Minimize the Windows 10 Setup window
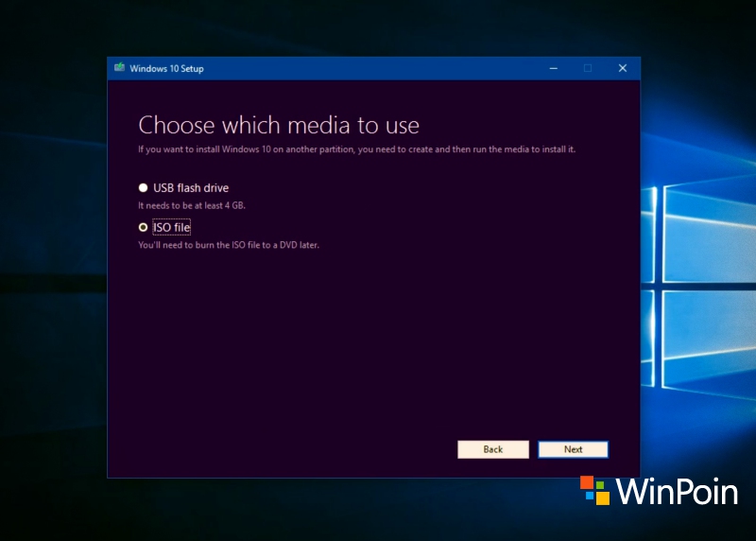 554,68
